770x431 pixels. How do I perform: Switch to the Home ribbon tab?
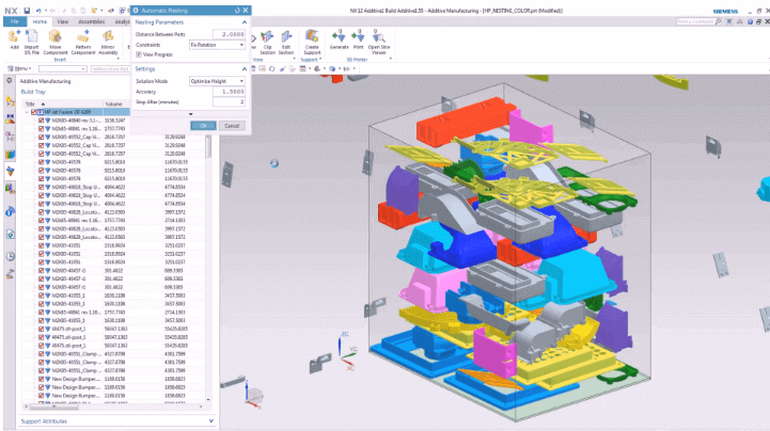[x=39, y=22]
